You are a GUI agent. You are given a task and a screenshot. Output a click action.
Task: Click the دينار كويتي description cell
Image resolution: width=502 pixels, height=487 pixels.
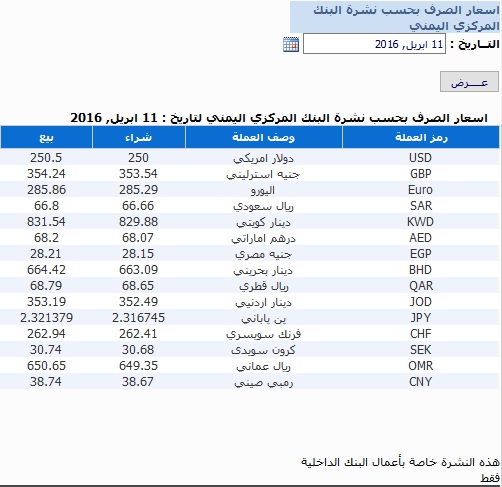click(263, 222)
